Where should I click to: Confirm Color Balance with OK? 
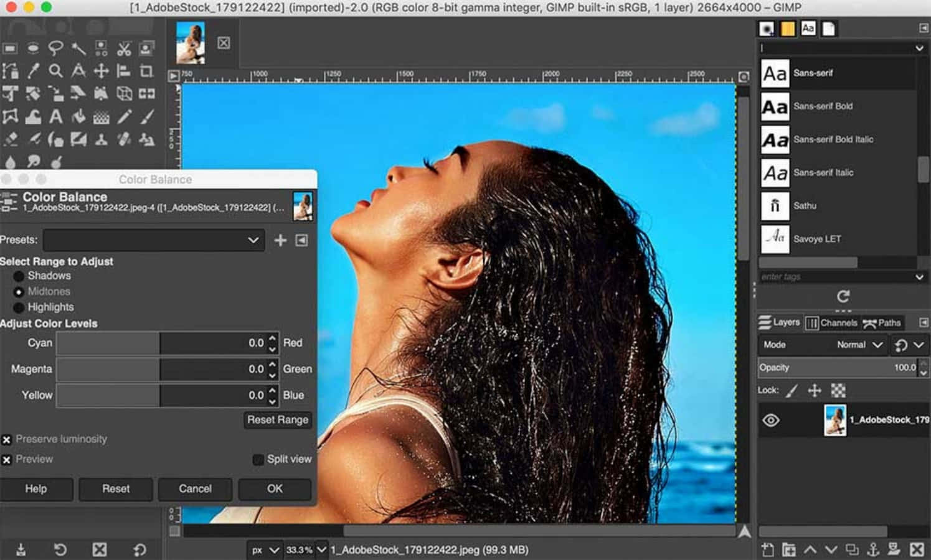point(275,489)
